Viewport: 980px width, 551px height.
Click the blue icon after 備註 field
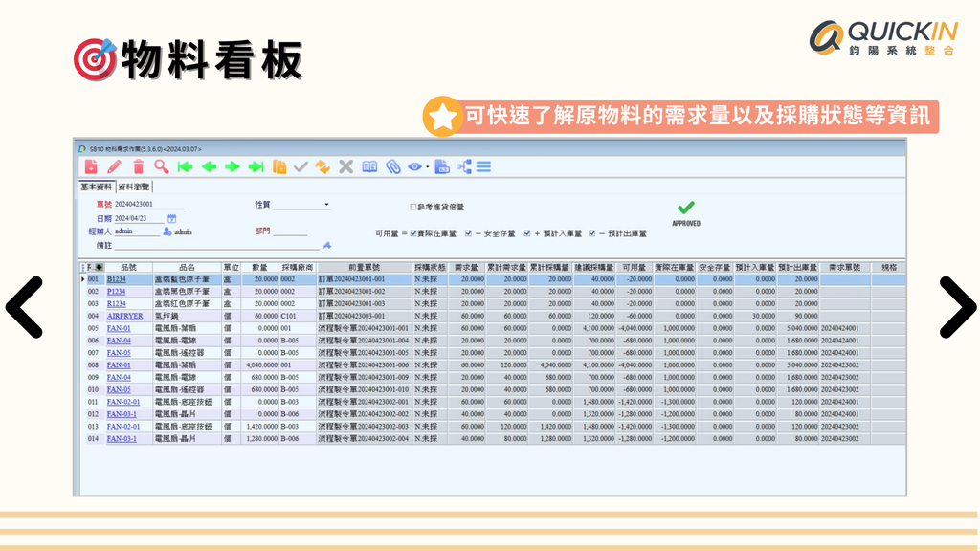coord(327,246)
